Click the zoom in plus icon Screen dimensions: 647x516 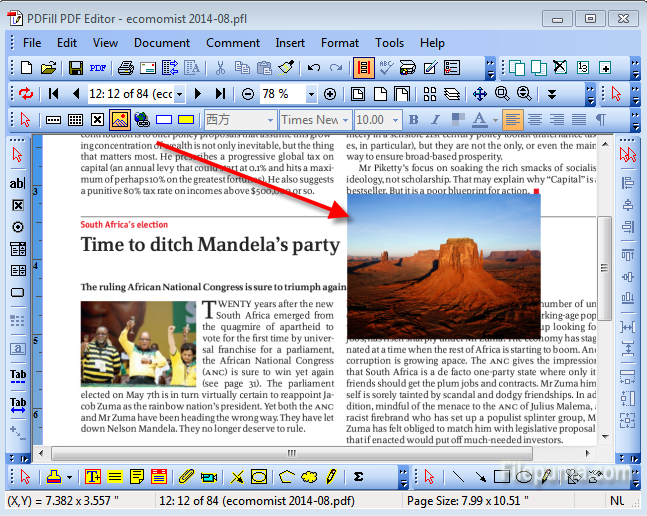point(329,94)
